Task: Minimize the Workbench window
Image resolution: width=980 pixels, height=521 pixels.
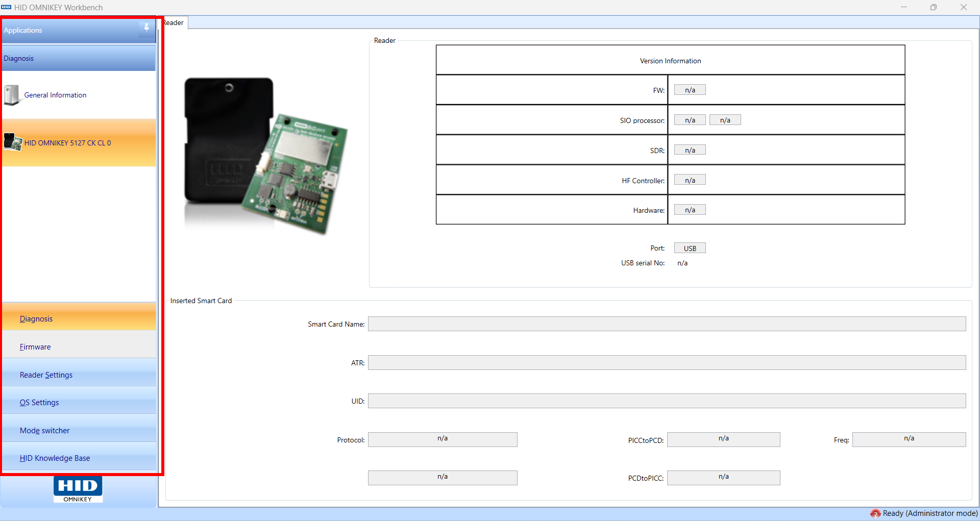Action: click(904, 7)
